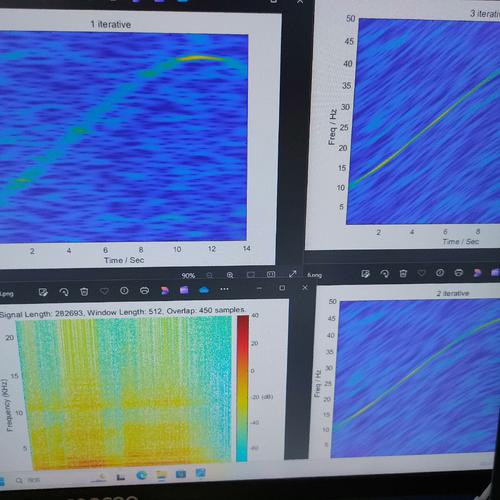The height and width of the screenshot is (500, 500).
Task: Click actual size icon left of fullscreen arrows
Action: coord(271,274)
